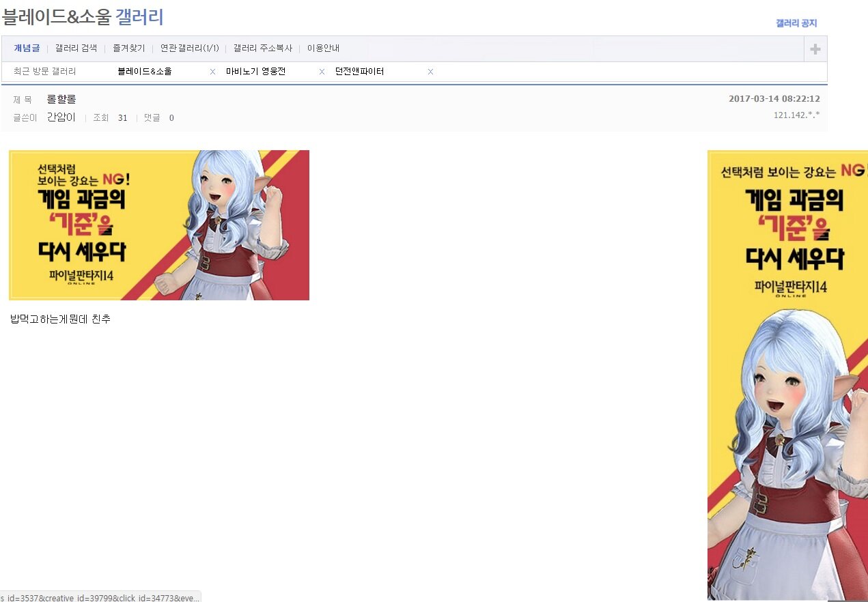Visit 블레이드&소울 in recent galleries list
The width and height of the screenshot is (868, 602).
[x=145, y=72]
